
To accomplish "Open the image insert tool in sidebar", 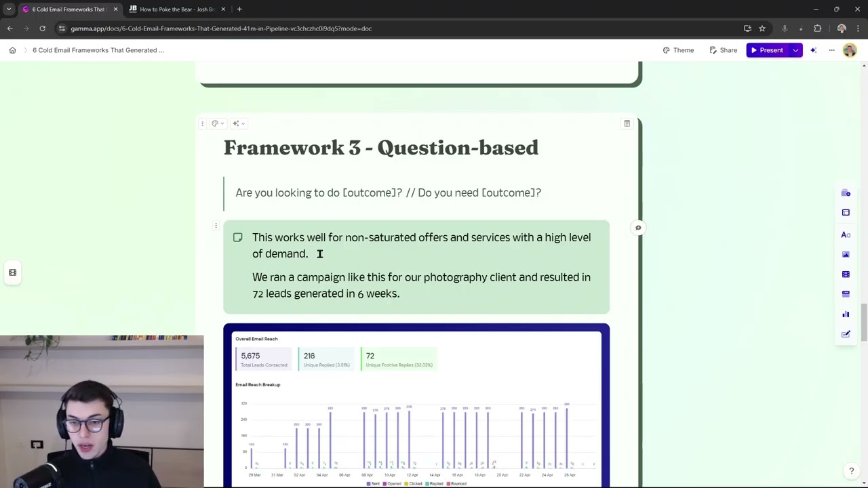I will coord(846,254).
